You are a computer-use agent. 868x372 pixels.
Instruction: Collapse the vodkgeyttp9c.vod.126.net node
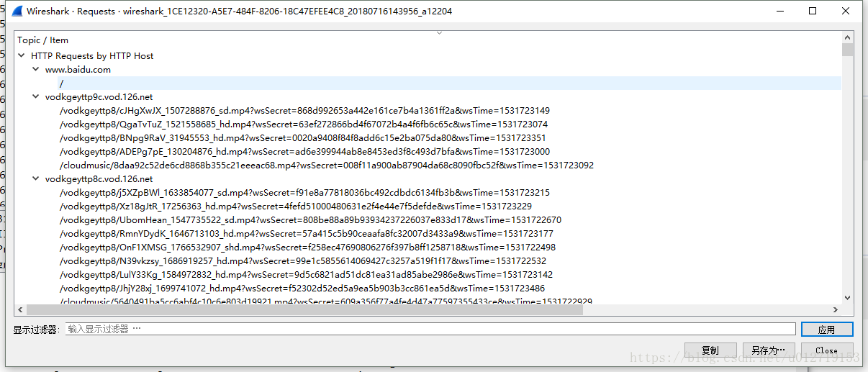36,96
